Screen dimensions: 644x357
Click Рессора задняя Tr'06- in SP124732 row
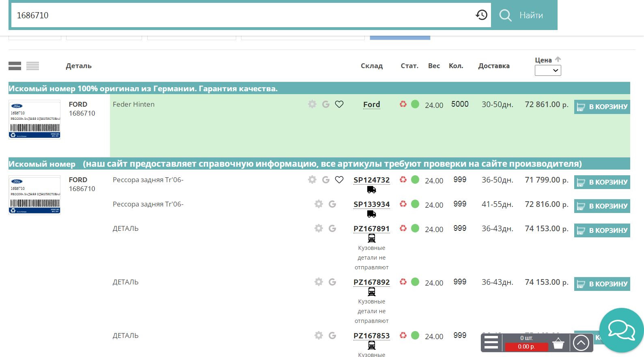(x=148, y=180)
